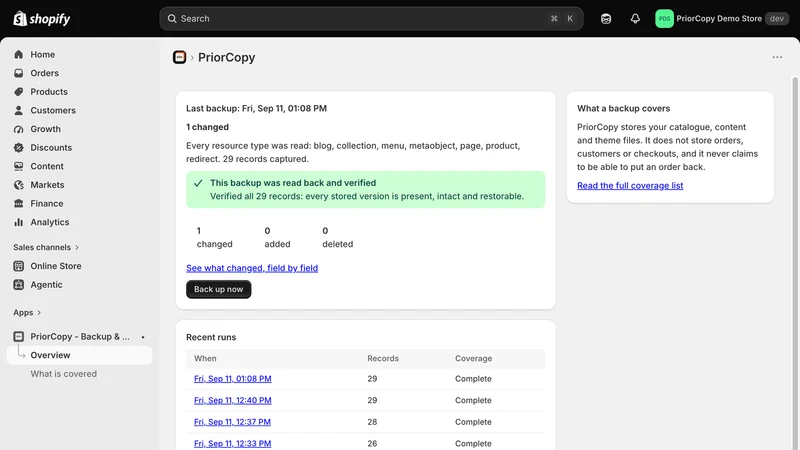Viewport: 800px width, 450px height.
Task: Click the Back up now button
Action: tap(218, 289)
